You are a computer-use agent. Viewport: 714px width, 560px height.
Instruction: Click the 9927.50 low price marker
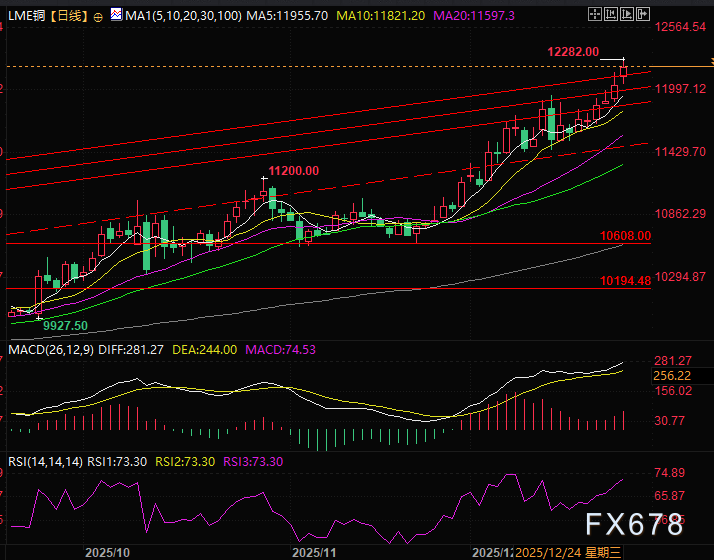pos(64,326)
